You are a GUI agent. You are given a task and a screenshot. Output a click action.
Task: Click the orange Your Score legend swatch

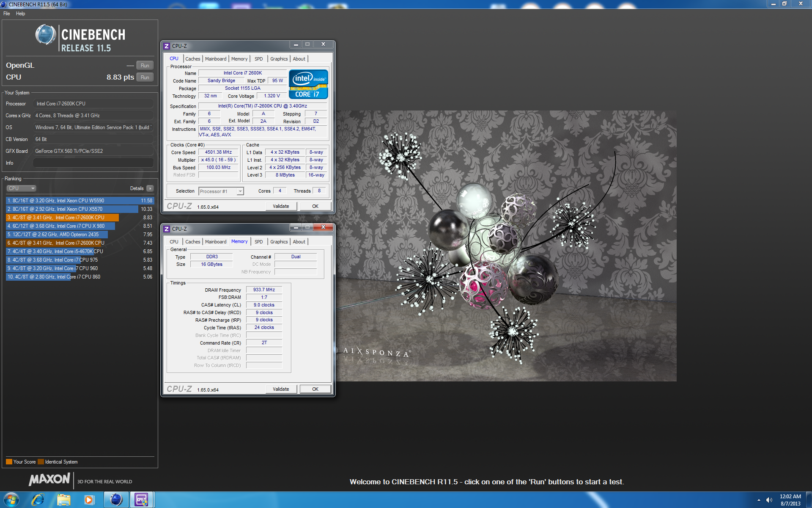9,462
